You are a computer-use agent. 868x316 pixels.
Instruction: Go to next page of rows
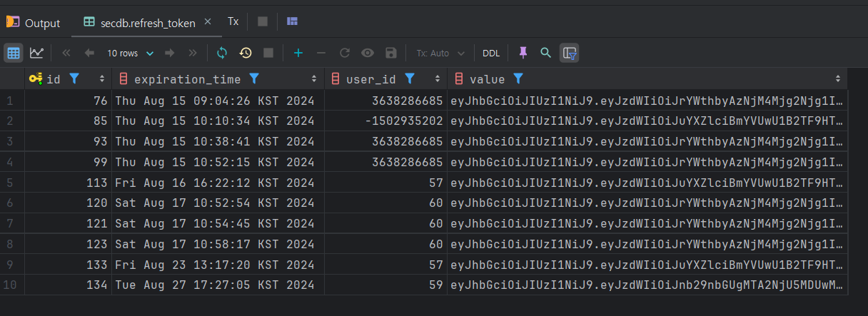click(x=170, y=53)
